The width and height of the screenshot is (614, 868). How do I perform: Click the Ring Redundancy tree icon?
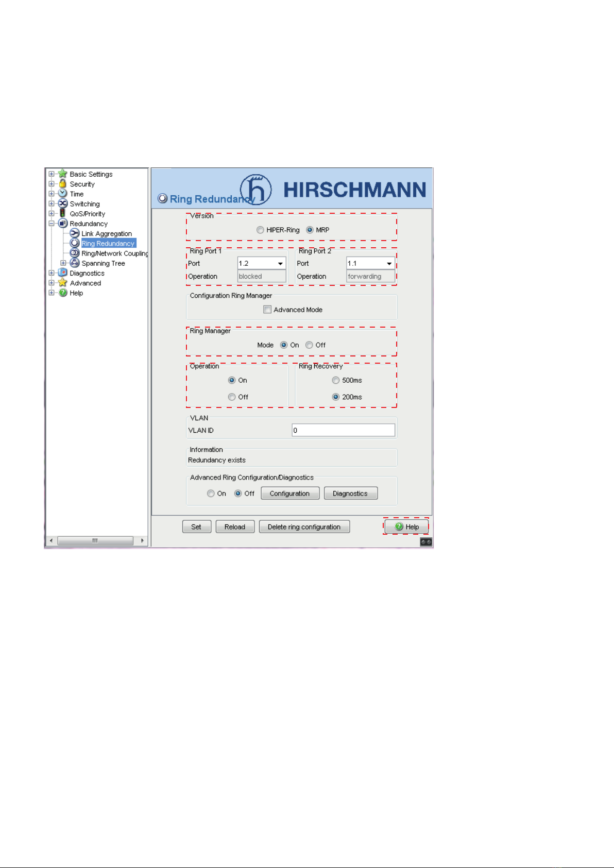tap(75, 243)
